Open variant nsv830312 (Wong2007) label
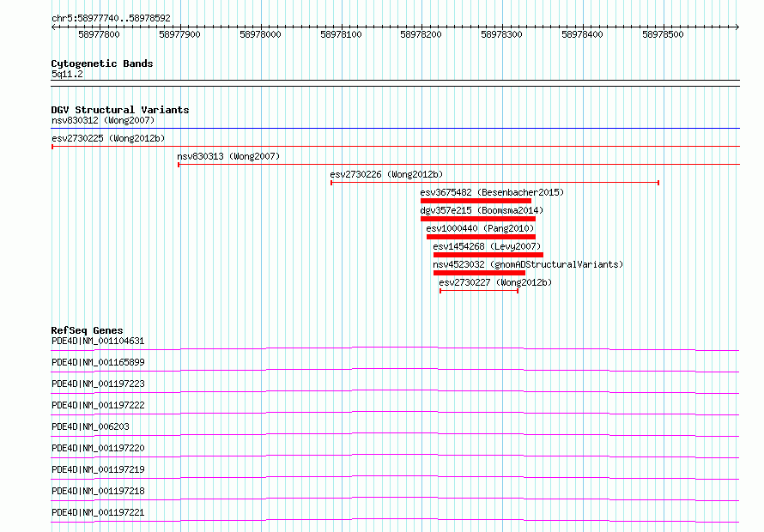This screenshot has height=532, width=764. pos(103,120)
